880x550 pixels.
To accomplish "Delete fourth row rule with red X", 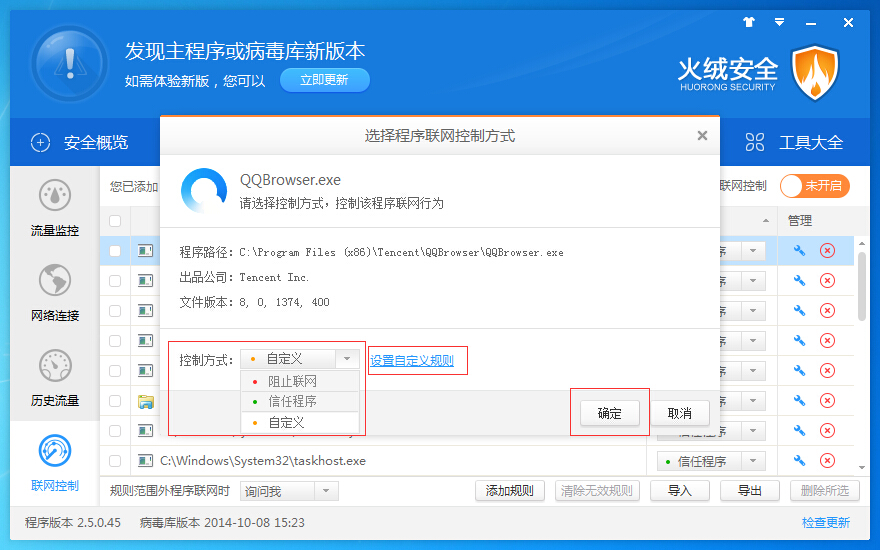I will [827, 340].
